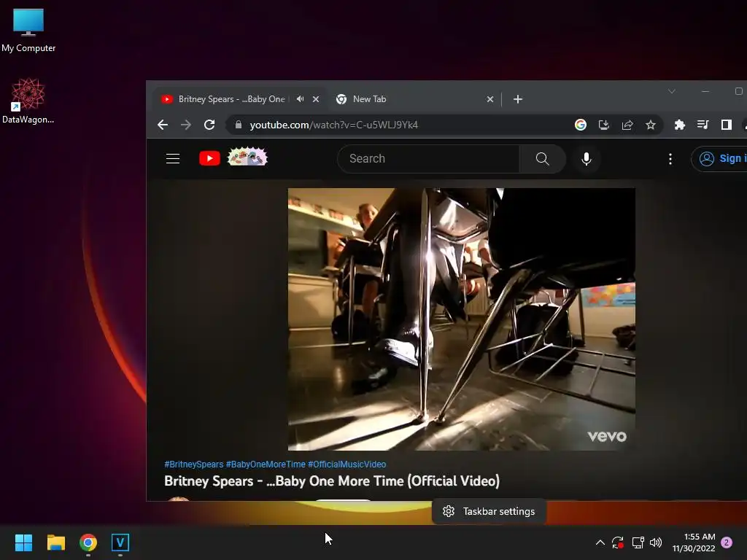Mute the tab using the audio speaker icon
The height and width of the screenshot is (560, 747).
tap(300, 99)
